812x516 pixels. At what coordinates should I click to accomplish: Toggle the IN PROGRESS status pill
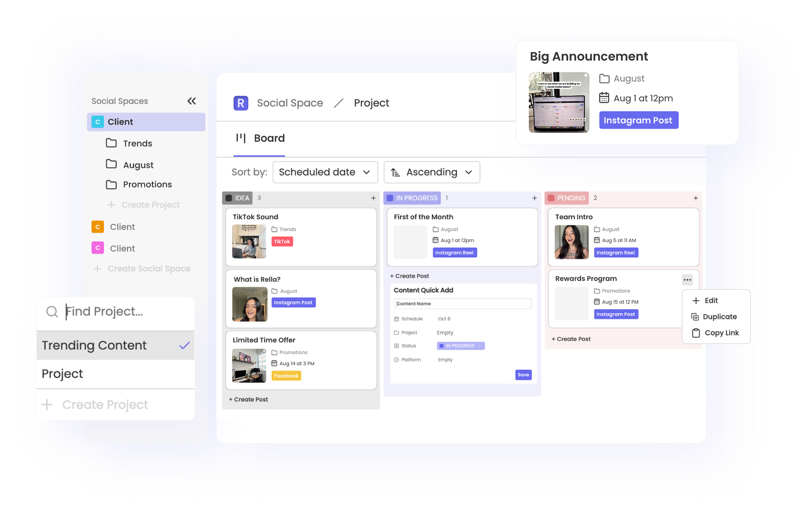[x=460, y=345]
